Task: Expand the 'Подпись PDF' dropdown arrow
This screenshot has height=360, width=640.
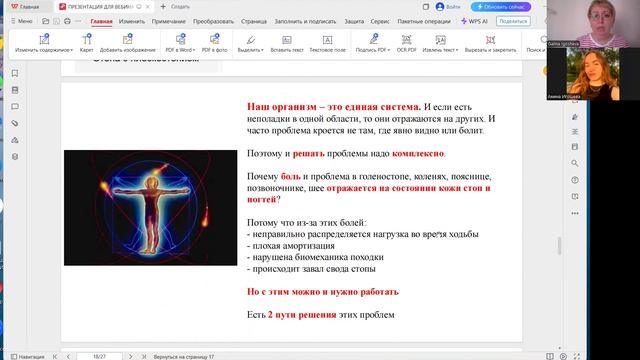Action: point(389,50)
